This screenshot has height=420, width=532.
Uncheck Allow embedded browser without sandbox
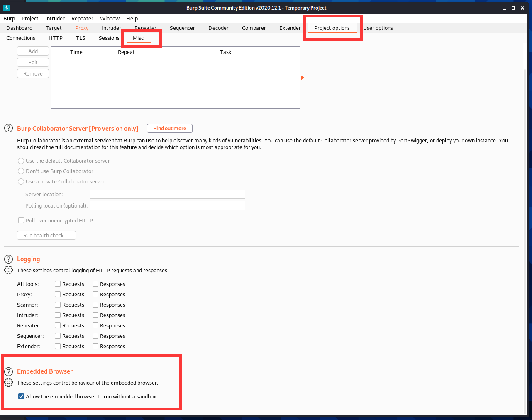(x=21, y=396)
